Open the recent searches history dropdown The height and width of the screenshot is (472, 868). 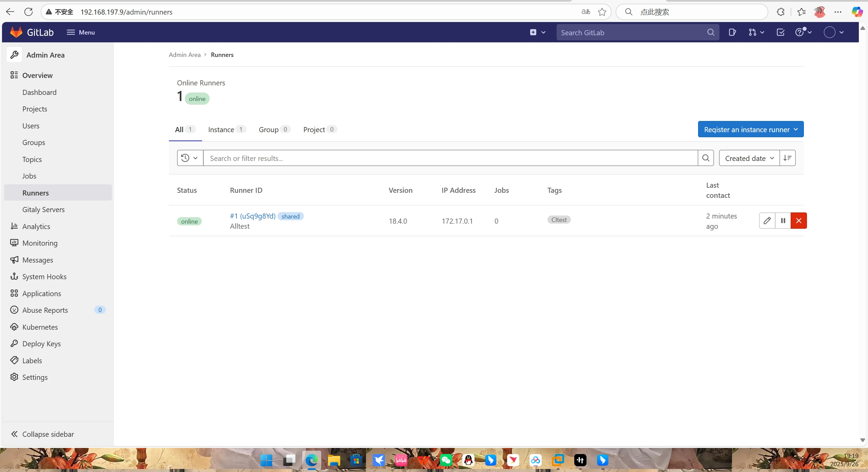pyautogui.click(x=190, y=158)
